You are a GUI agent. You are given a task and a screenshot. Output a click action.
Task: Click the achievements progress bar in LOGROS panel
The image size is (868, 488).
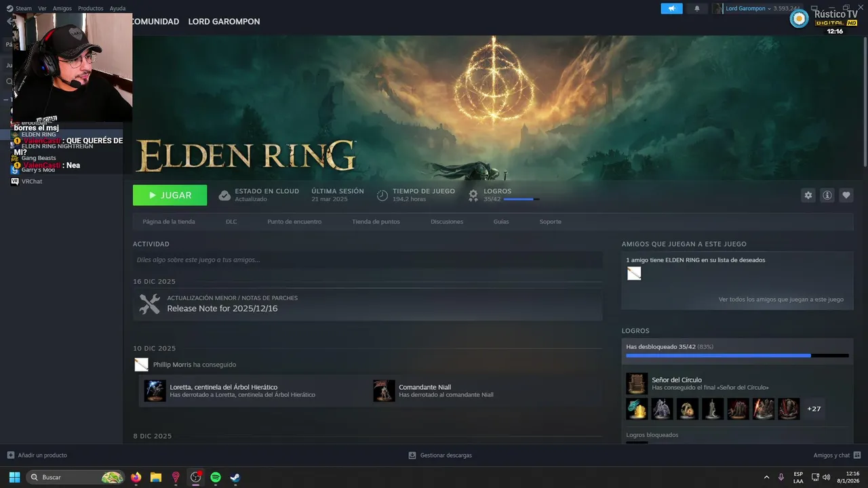737,355
